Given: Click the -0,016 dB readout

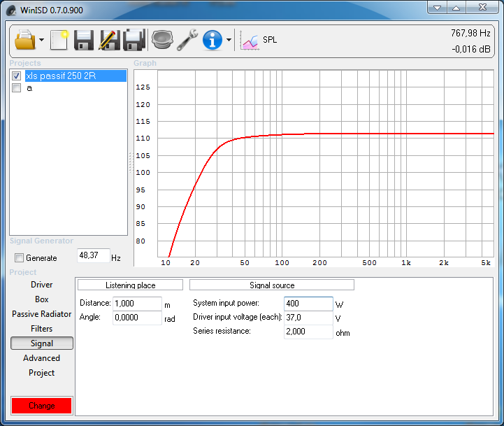Looking at the screenshot, I should click(x=471, y=49).
